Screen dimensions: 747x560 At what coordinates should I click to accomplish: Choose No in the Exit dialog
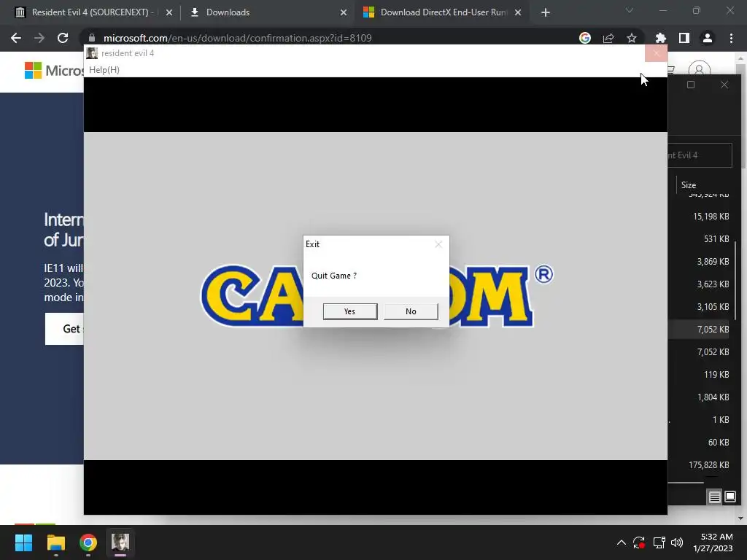411,311
